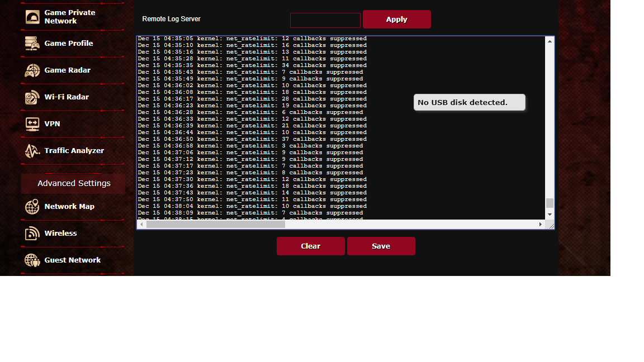The width and height of the screenshot is (644, 362).
Task: Open the Guest Network icon
Action: point(32,260)
